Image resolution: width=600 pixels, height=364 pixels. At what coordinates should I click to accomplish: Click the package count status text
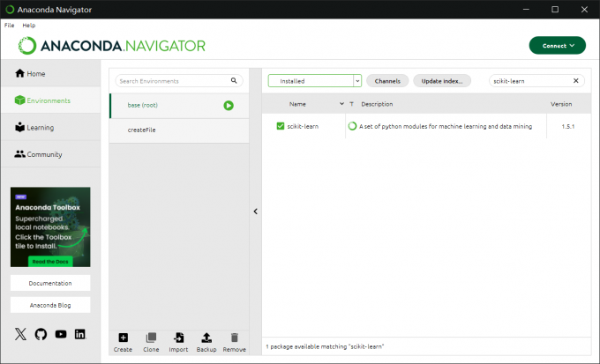(x=325, y=346)
